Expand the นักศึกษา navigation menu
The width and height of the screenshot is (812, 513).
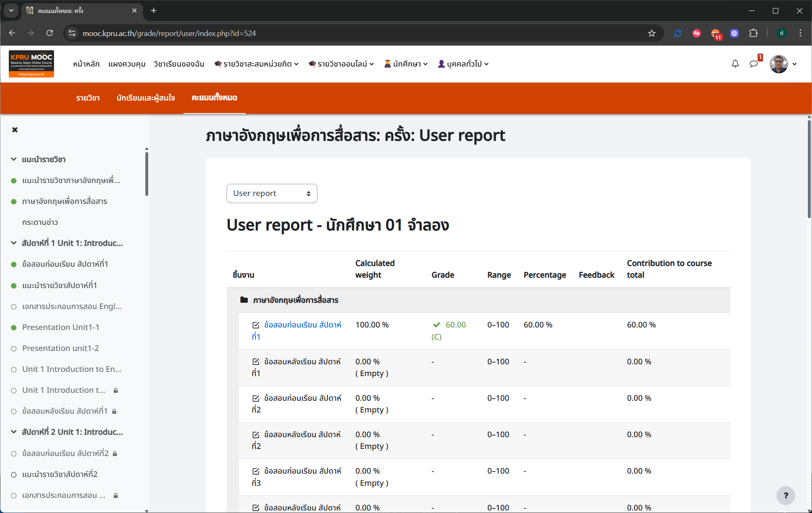pyautogui.click(x=406, y=64)
